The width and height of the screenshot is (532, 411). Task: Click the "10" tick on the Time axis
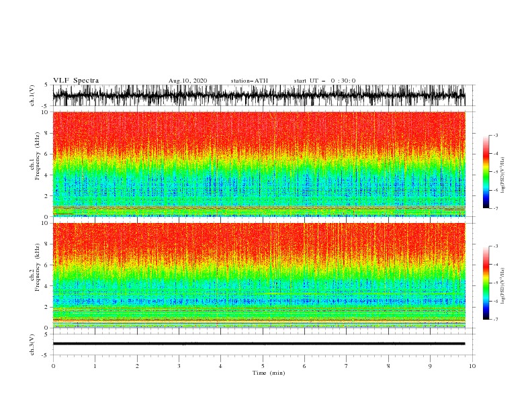coord(472,366)
